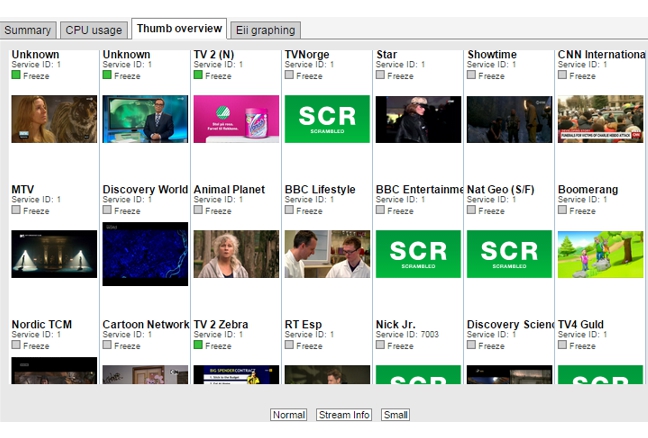The width and height of the screenshot is (648, 438).
Task: Open Animal Planet thumbnail
Action: [x=236, y=254]
